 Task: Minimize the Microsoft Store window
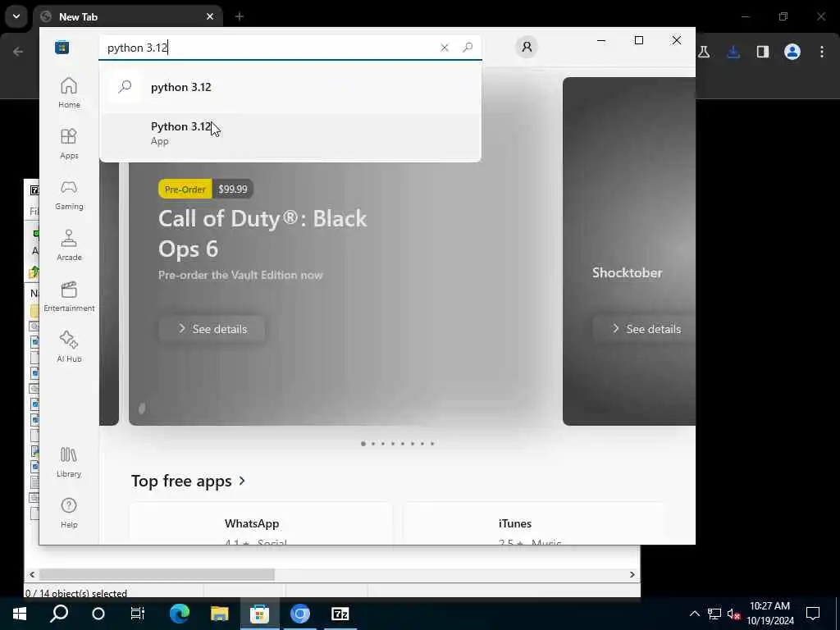click(601, 40)
